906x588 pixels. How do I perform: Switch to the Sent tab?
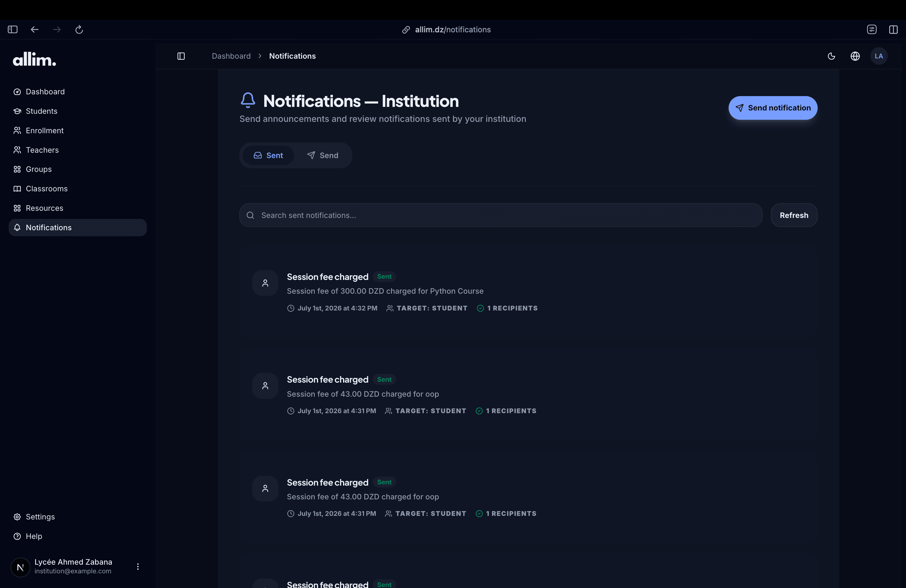[x=268, y=155]
